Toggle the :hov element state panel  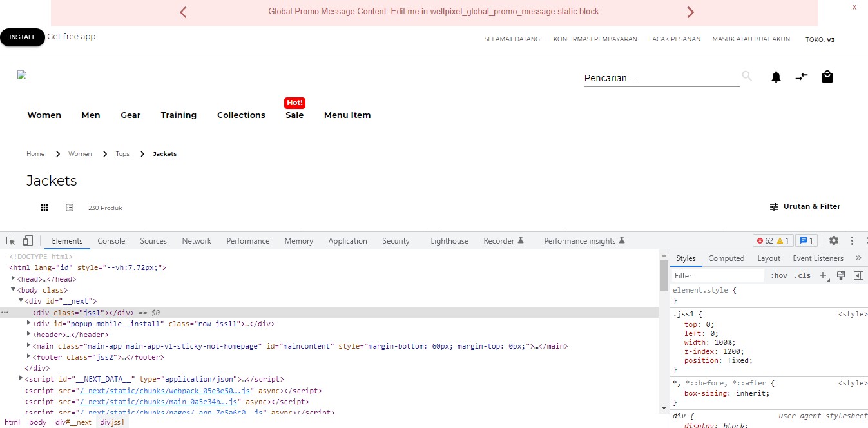coord(778,276)
